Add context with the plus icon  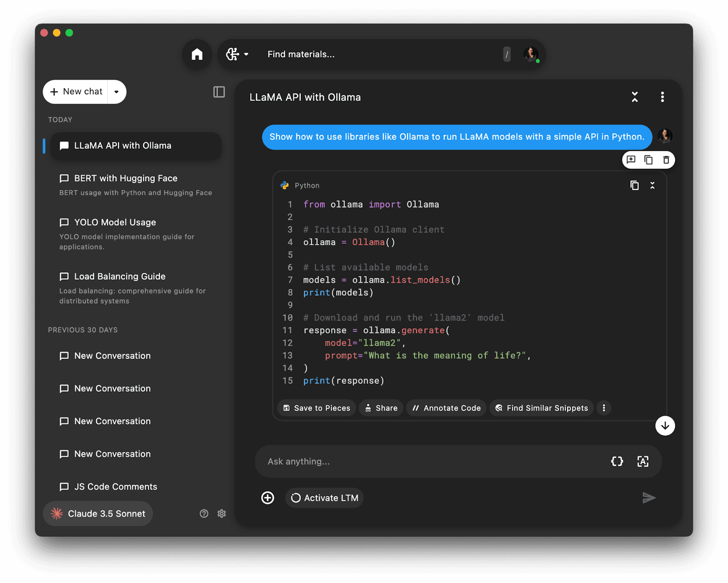tap(268, 498)
